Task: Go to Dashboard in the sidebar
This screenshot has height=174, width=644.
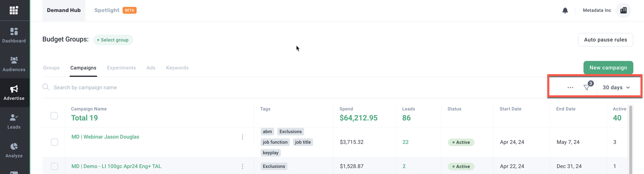Action: pyautogui.click(x=14, y=35)
